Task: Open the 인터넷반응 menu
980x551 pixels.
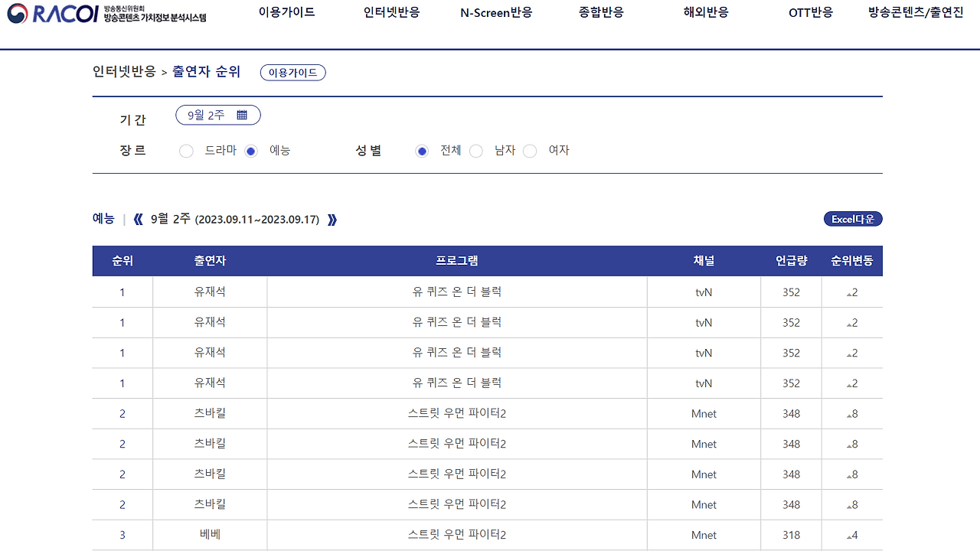Action: (x=390, y=12)
